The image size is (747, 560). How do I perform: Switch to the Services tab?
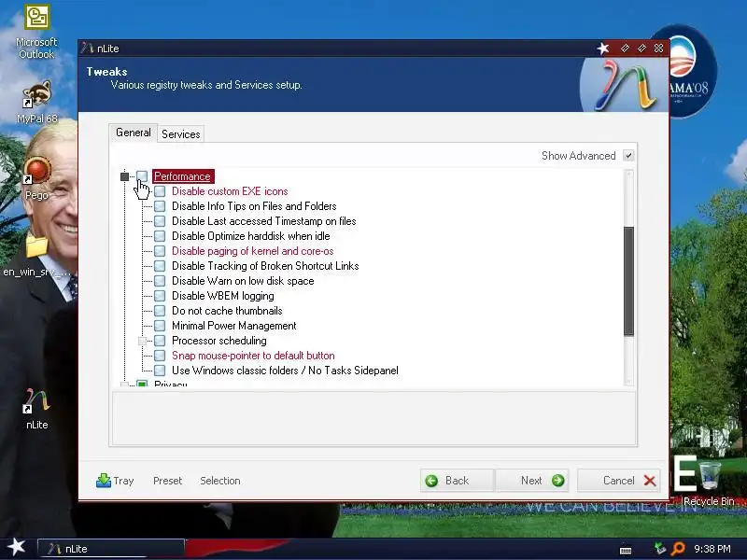click(180, 134)
